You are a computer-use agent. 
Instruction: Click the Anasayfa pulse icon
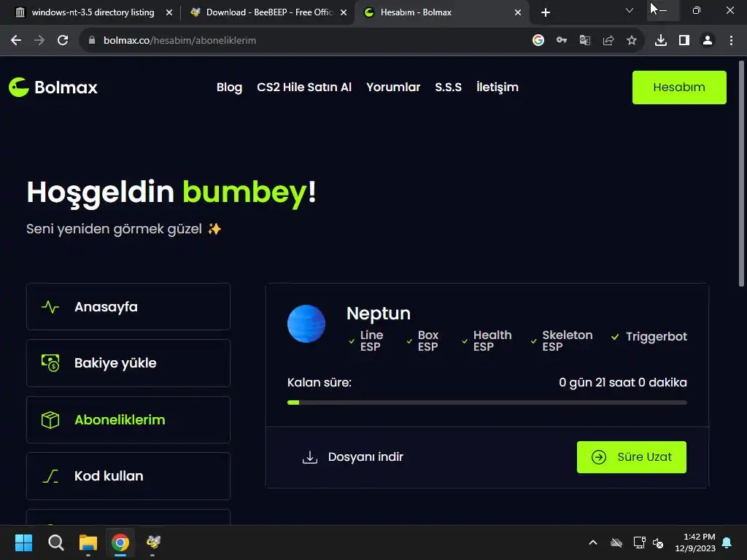click(x=50, y=307)
